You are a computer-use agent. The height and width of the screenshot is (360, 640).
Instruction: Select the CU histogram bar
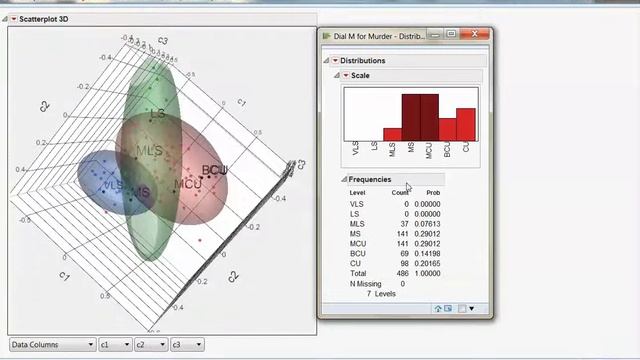click(x=466, y=124)
